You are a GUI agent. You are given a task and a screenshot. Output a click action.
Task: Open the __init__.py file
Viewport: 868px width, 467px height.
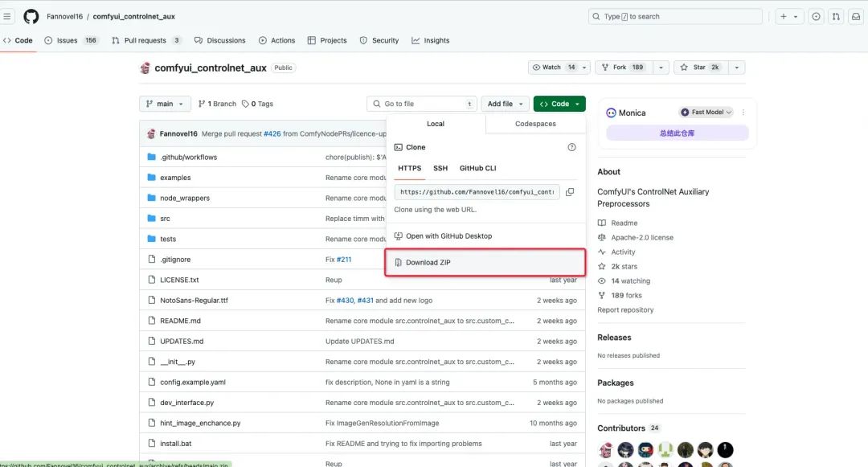point(177,362)
